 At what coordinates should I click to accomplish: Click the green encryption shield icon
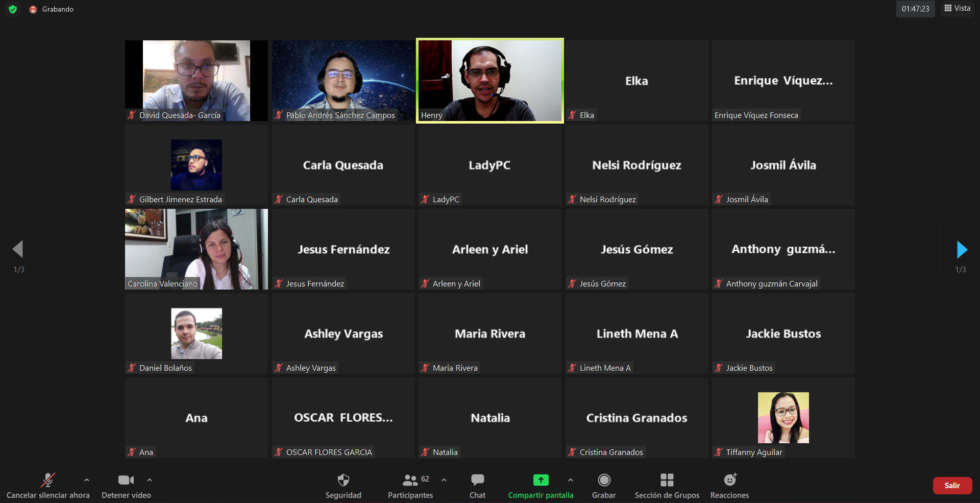(13, 9)
